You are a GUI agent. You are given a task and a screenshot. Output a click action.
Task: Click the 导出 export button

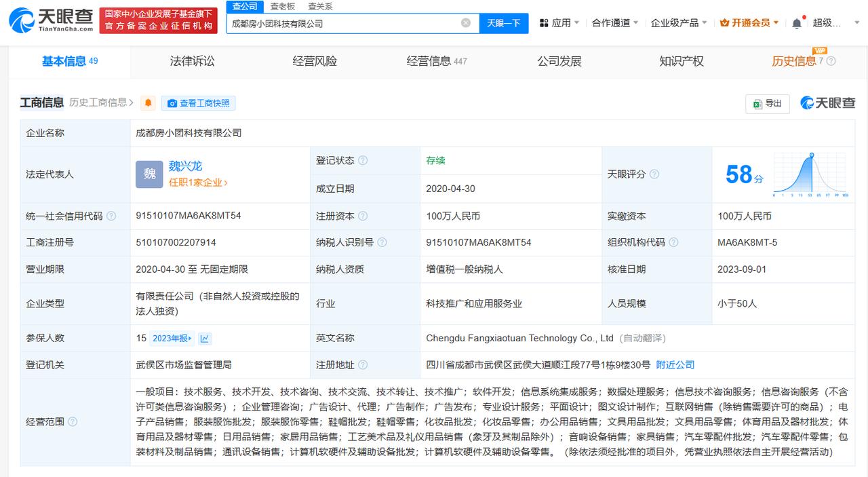tap(767, 104)
